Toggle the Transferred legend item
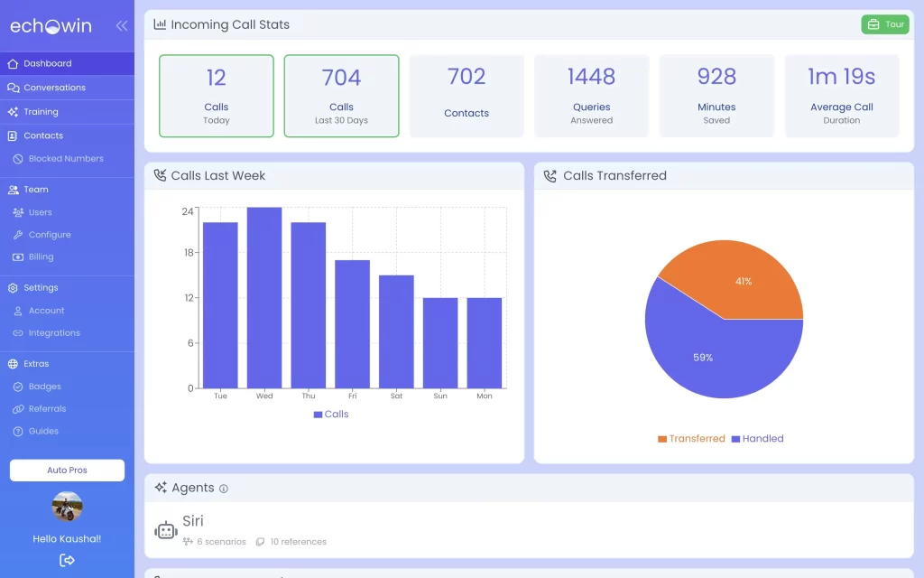The image size is (924, 578). pos(691,439)
